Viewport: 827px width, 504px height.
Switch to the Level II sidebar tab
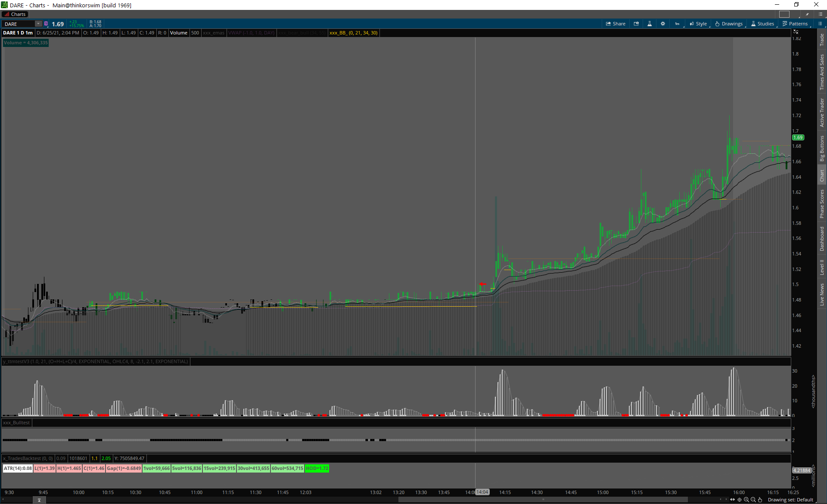822,267
